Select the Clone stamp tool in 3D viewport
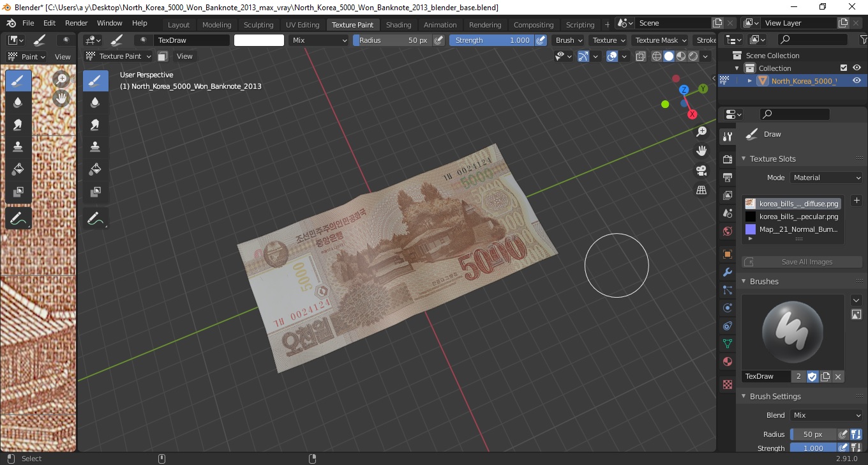 pyautogui.click(x=95, y=147)
